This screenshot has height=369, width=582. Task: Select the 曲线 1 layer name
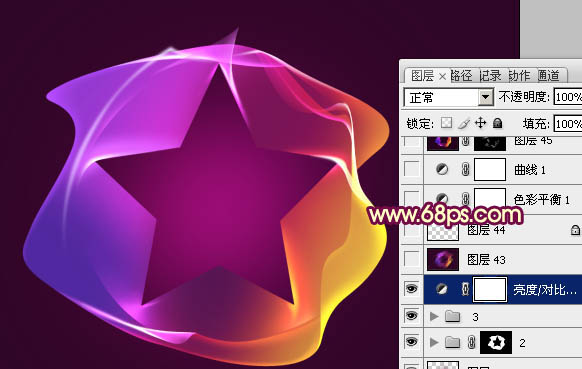tap(530, 170)
